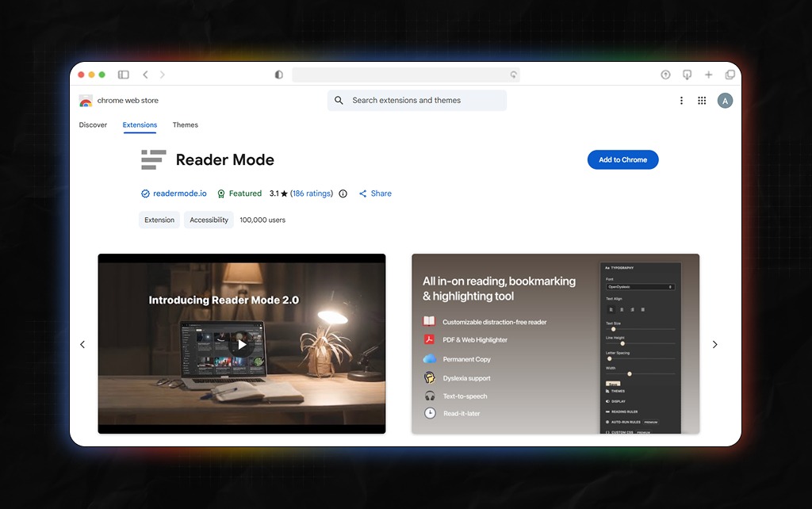The width and height of the screenshot is (812, 509).
Task: Open the readermode.io publisher link
Action: [x=179, y=193]
